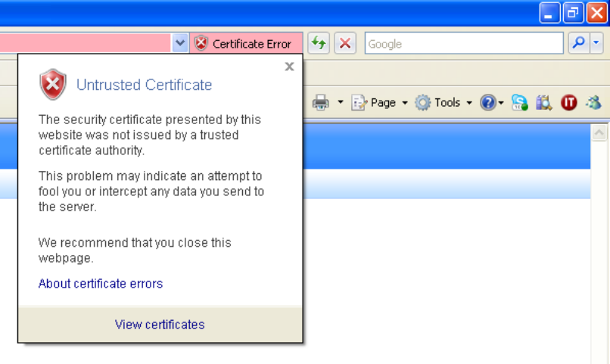Click the blue Help question mark icon
Screen dimensions: 610x364
[488, 103]
